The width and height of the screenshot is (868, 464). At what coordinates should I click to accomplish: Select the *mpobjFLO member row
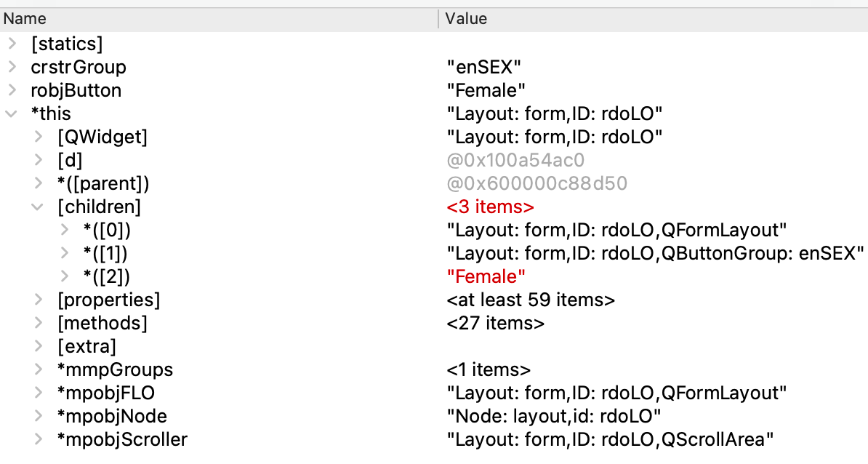105,393
